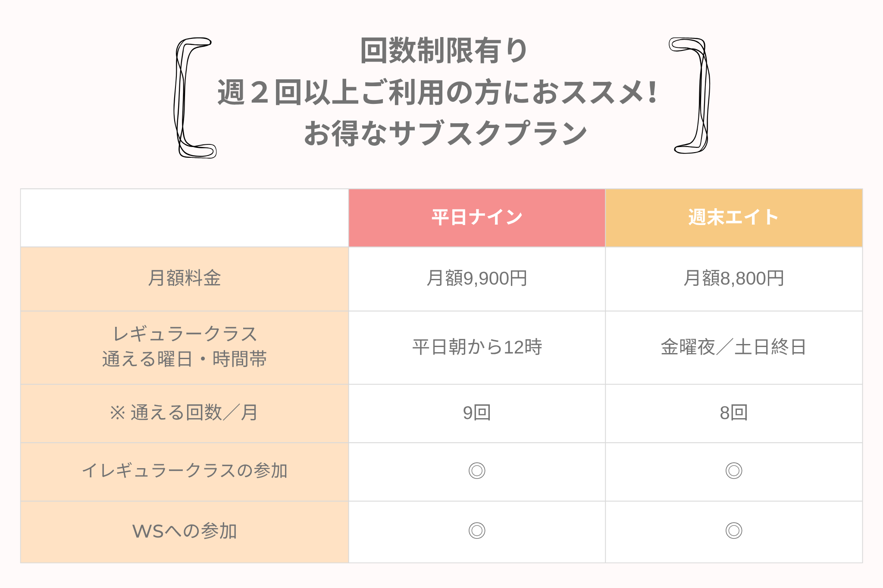
Task: Click the お得なサブスクプラン heading text
Action: 445,133
